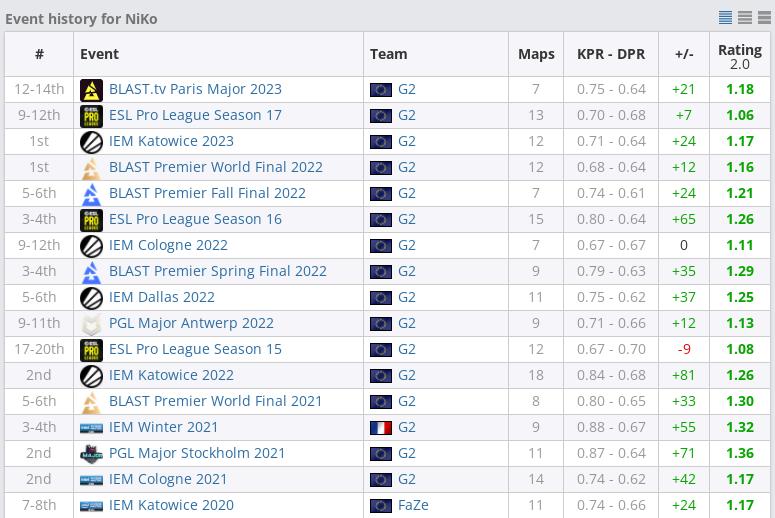Click the BLAST.tv Paris Major 2023 logo
Image resolution: width=775 pixels, height=518 pixels.
[x=91, y=90]
